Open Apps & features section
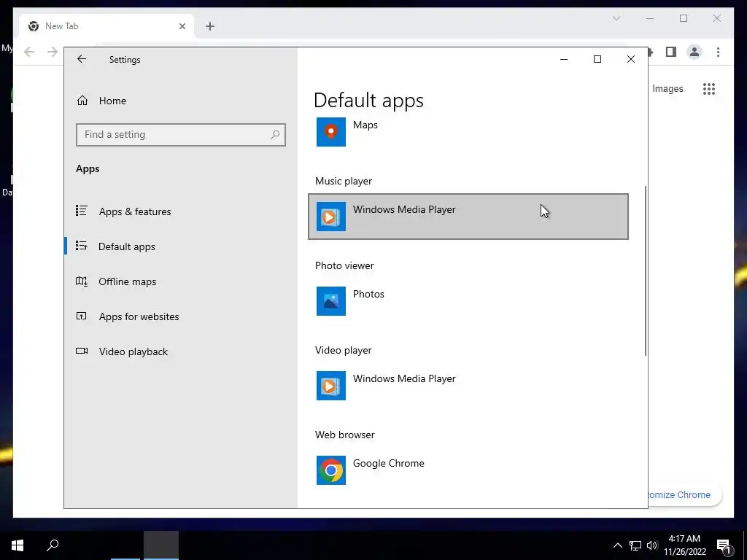Screen dimensions: 747x560 coord(135,211)
